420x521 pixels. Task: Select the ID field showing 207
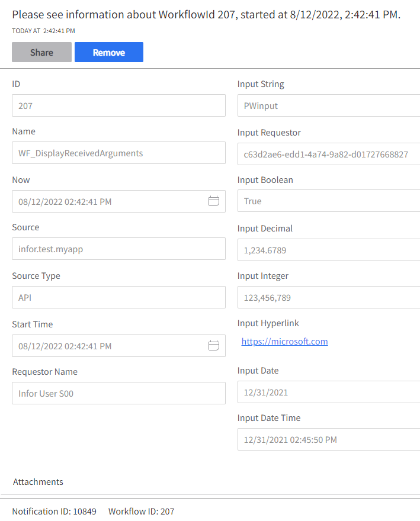click(118, 105)
